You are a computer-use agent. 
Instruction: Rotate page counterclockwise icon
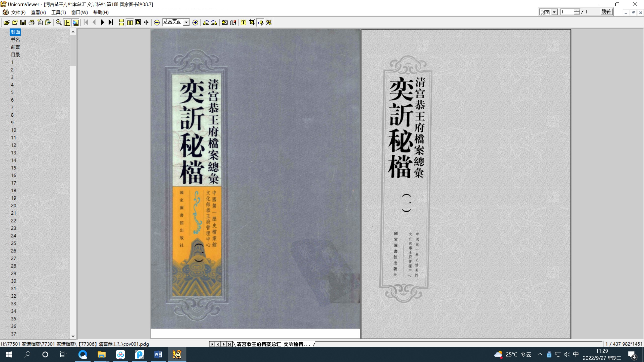coord(206,22)
